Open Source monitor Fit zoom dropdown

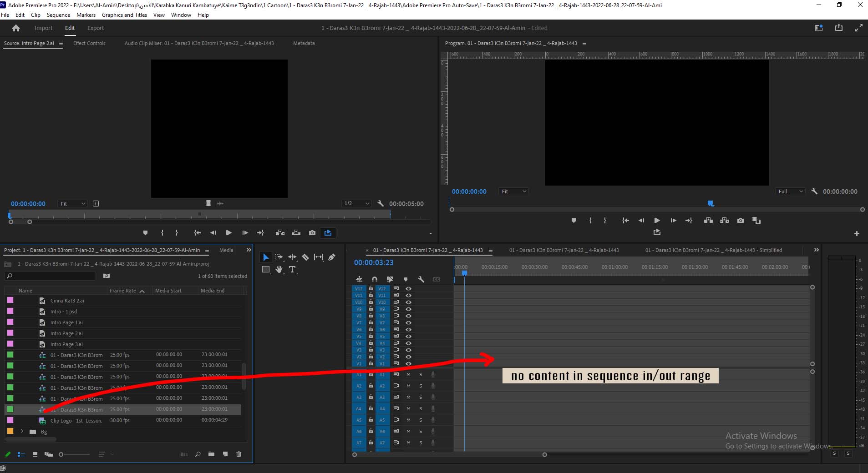pos(73,204)
